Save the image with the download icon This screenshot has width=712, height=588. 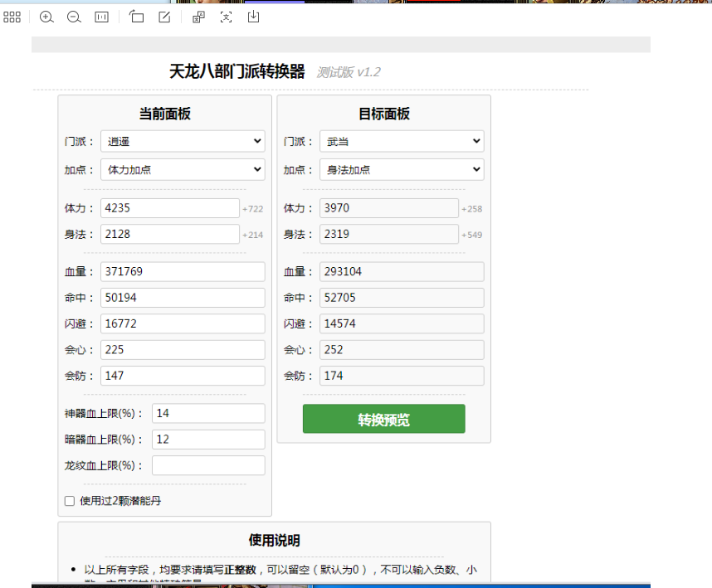253,17
